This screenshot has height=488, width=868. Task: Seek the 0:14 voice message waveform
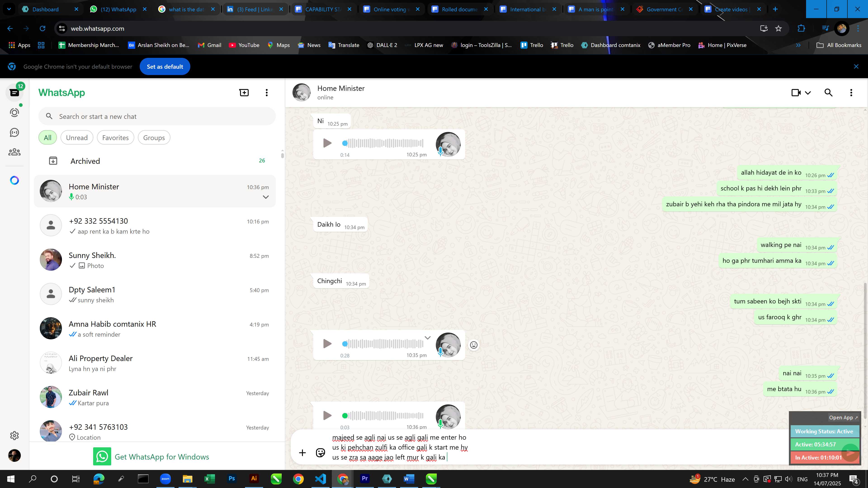tap(383, 143)
